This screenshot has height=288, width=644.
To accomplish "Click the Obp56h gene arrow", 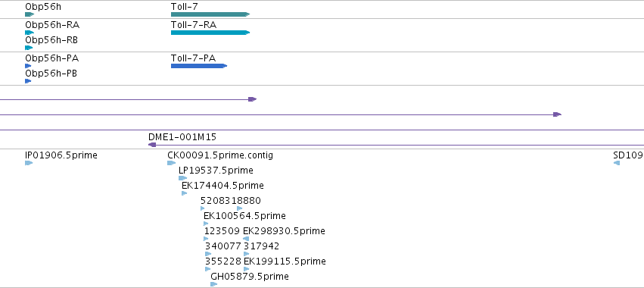I will (30, 14).
